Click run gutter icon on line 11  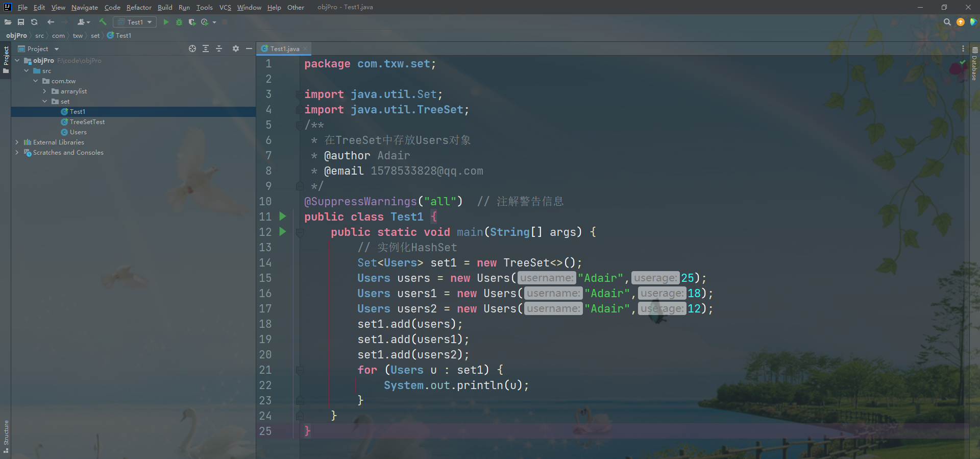pyautogui.click(x=283, y=216)
